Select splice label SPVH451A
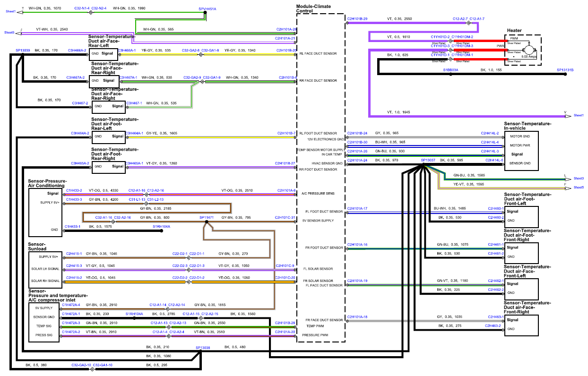 [x=207, y=9]
